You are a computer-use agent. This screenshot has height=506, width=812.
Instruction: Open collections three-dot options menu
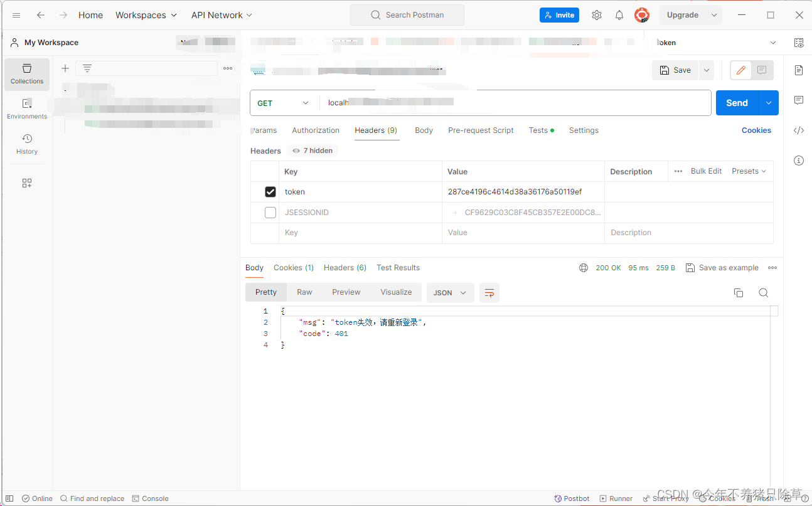tap(228, 68)
